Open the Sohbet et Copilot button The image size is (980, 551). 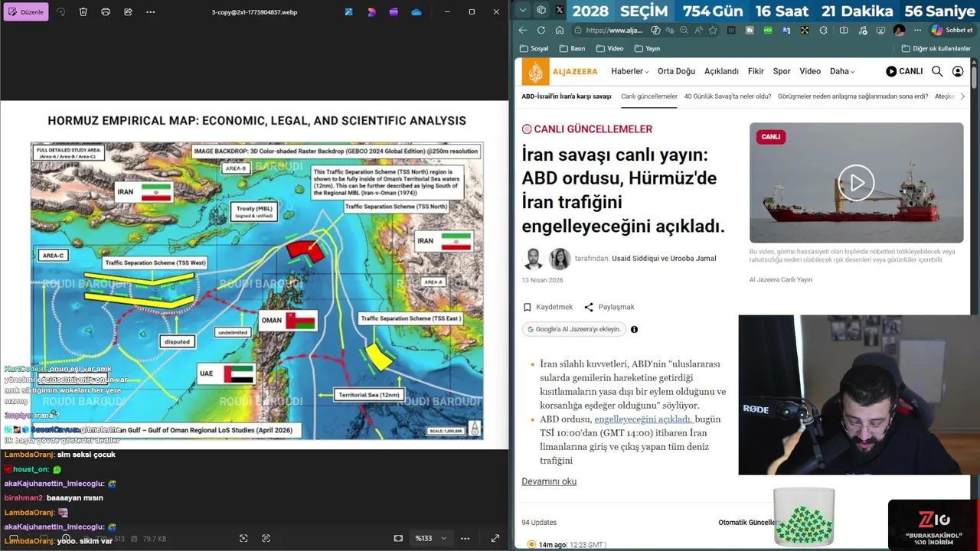pos(952,31)
